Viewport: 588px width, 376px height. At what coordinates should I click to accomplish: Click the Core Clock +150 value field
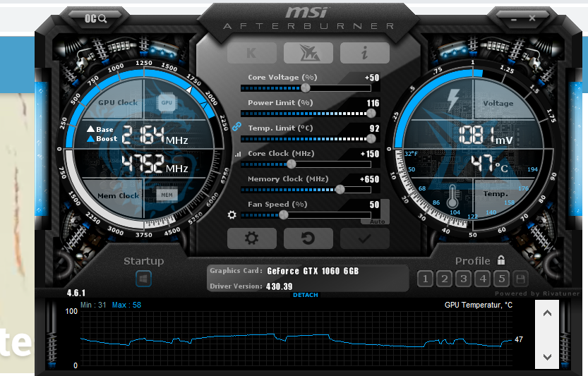pos(370,154)
